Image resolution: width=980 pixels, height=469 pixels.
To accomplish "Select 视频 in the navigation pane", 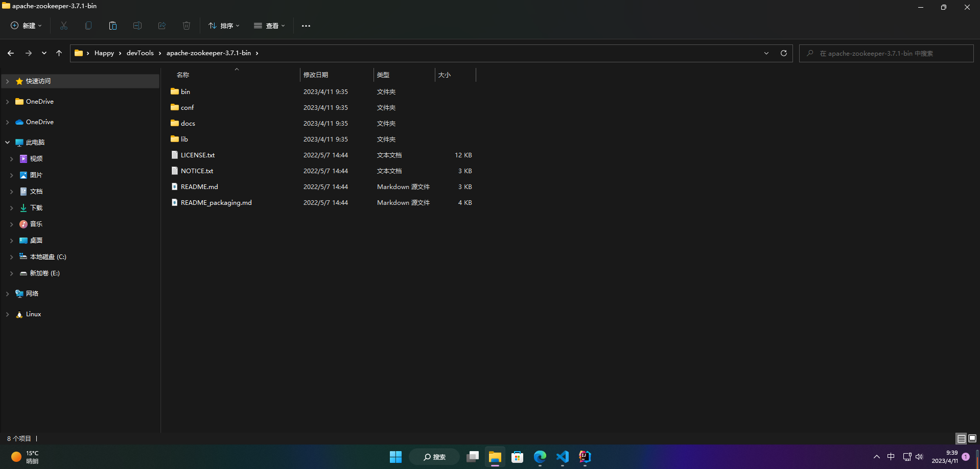I will [36, 159].
